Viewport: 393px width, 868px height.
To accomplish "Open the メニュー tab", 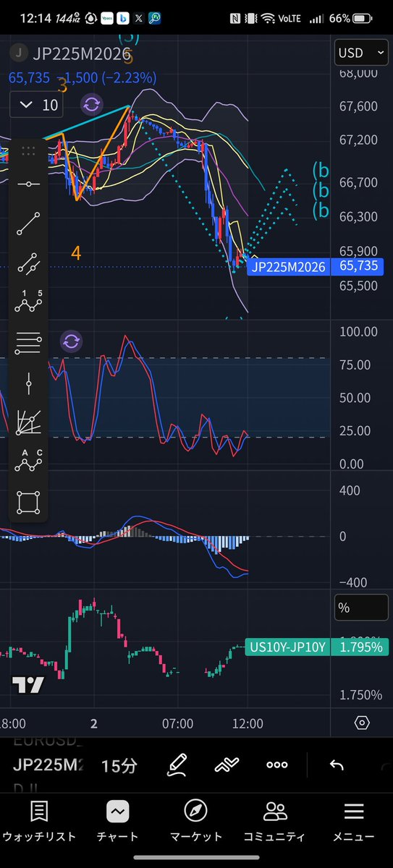I will [353, 820].
